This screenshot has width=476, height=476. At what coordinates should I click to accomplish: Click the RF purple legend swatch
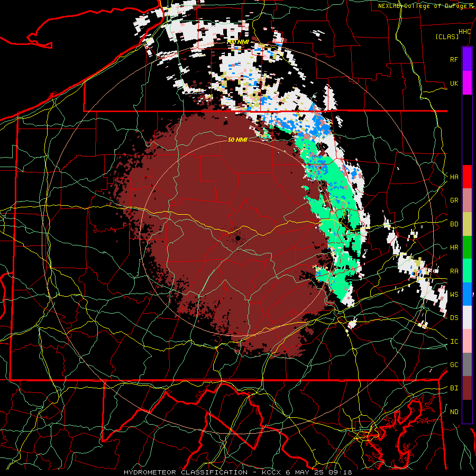[467, 59]
